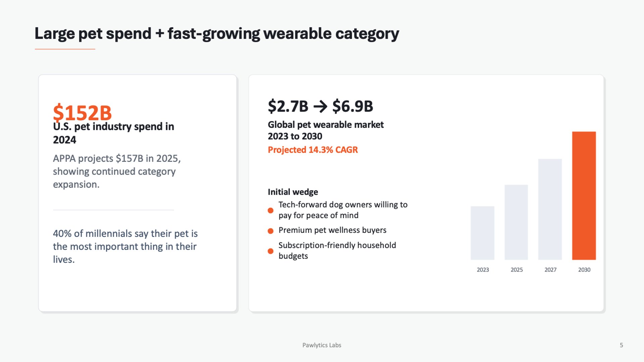Image resolution: width=644 pixels, height=362 pixels.
Task: Click the arrow between $2.7B and $6.9B
Action: [x=320, y=107]
